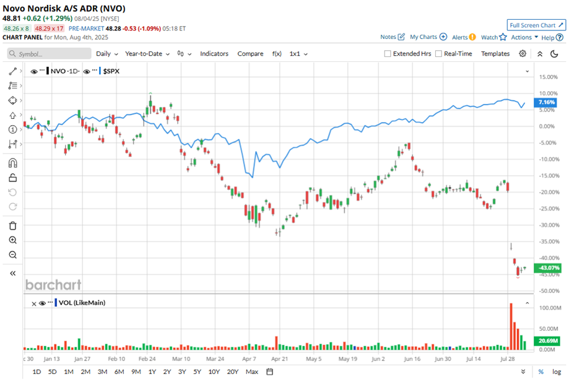This screenshot has height=392, width=582.
Task: Open the 1x1 grid layout dropdown
Action: coord(298,54)
